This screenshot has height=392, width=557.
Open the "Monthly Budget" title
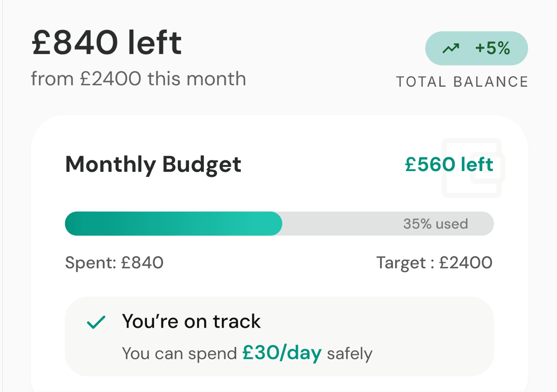click(153, 164)
